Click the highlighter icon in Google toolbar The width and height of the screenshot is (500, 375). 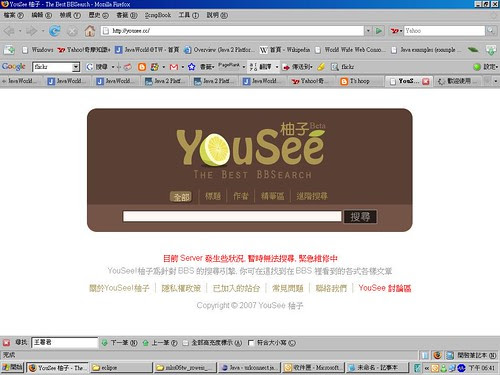[x=321, y=67]
